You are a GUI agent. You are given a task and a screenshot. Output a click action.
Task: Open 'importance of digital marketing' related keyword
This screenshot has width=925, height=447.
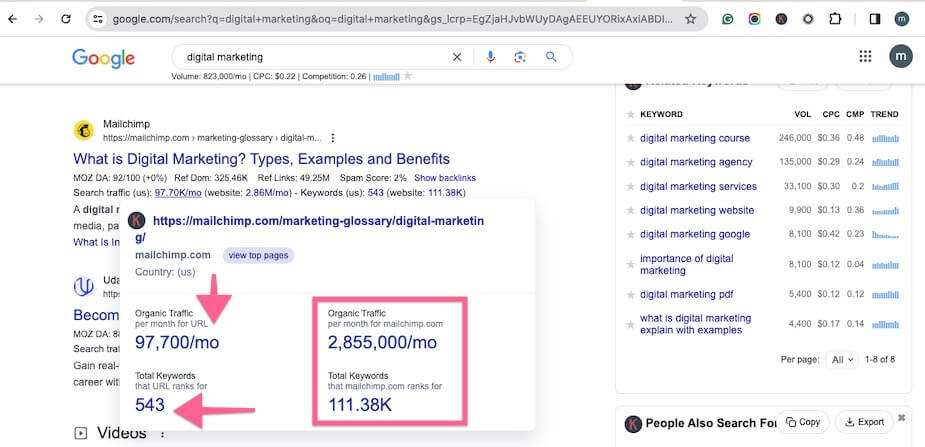point(687,265)
